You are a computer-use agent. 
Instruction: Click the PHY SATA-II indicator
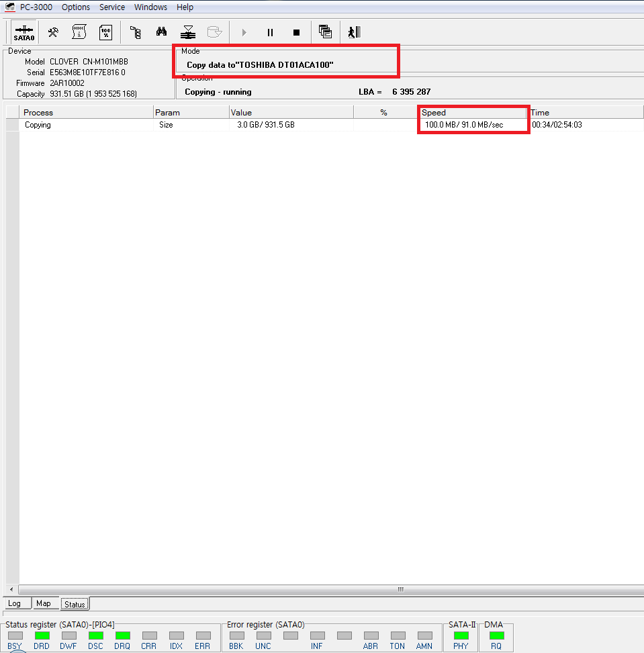[x=461, y=636]
